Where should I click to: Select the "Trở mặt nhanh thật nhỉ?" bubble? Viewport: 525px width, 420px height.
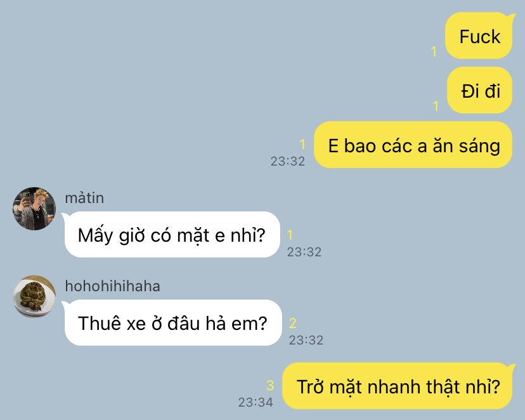398,386
